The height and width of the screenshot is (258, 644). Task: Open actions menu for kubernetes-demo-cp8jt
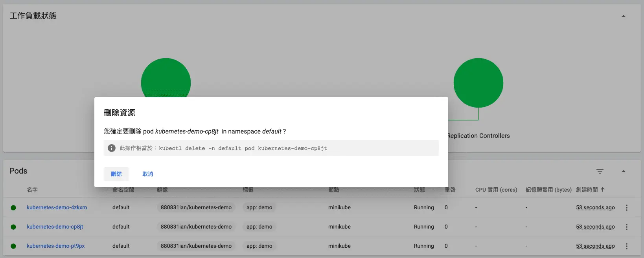point(626,227)
